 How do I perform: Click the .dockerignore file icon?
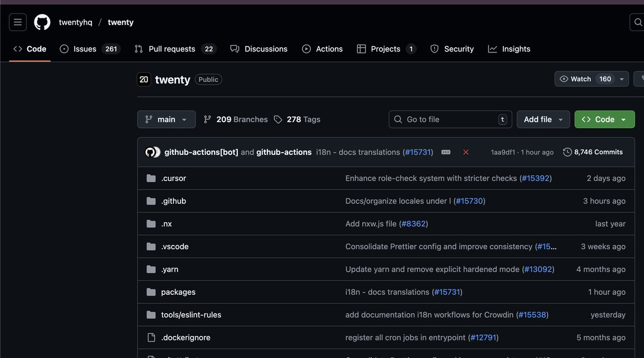(x=151, y=338)
